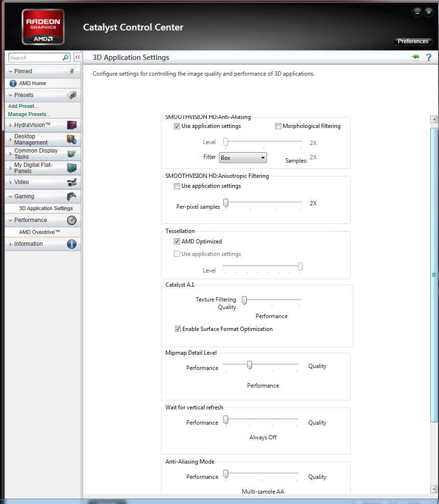Click Tessellation Use application settings checkbox

click(177, 254)
